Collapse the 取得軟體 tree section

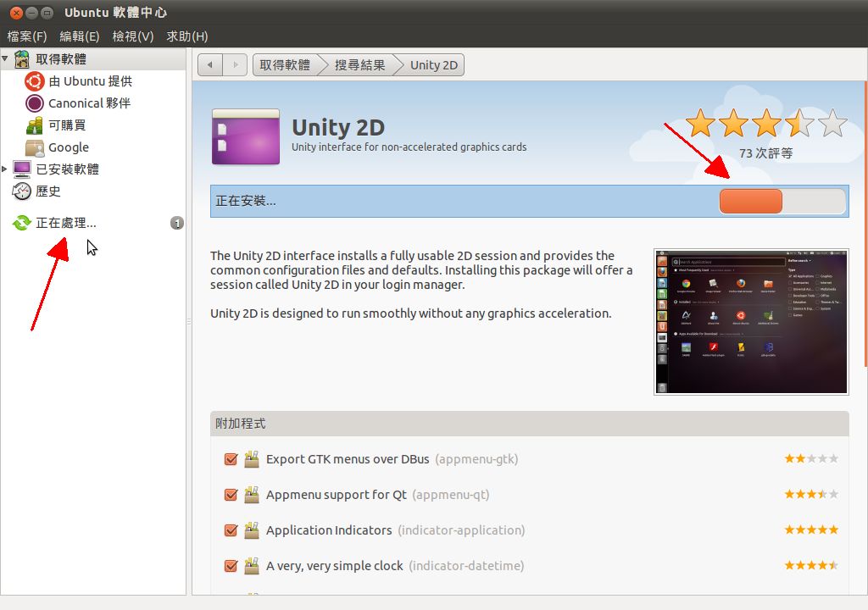[5, 58]
